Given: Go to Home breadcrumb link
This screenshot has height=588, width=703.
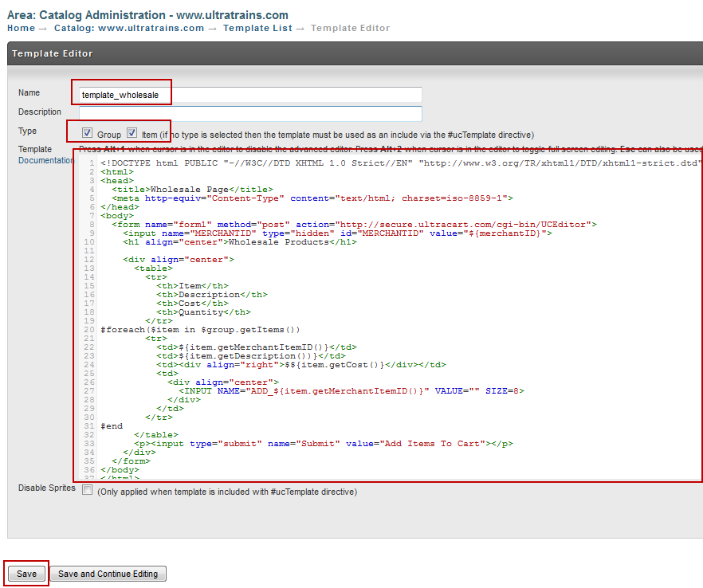Looking at the screenshot, I should 21,28.
